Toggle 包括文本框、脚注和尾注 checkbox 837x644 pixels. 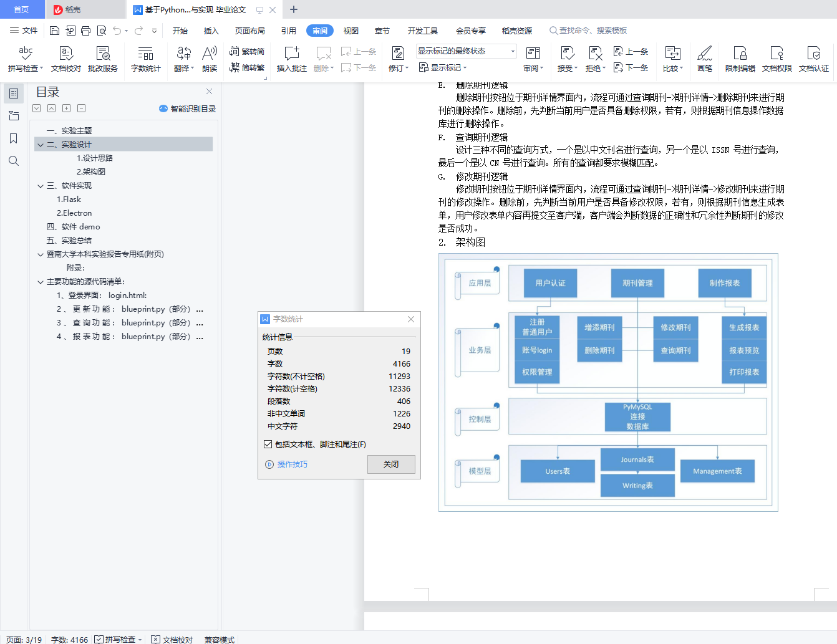268,445
